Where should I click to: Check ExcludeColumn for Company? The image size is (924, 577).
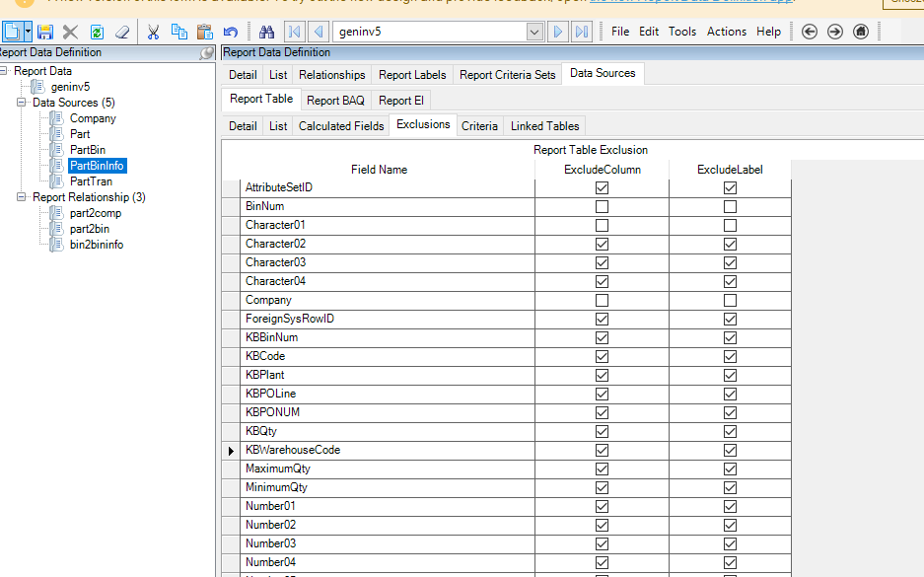[x=602, y=301]
